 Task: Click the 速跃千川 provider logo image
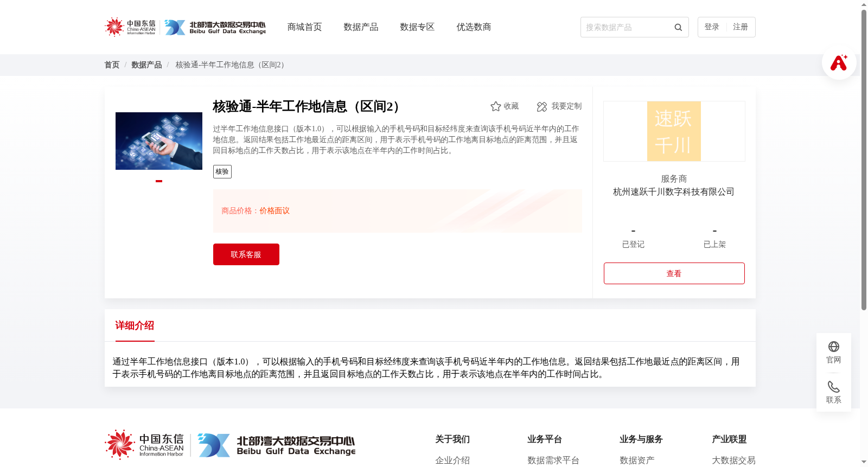674,131
